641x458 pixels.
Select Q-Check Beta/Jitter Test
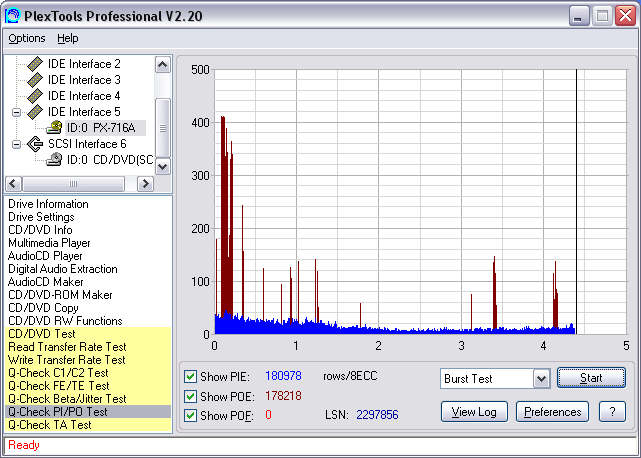[88, 399]
